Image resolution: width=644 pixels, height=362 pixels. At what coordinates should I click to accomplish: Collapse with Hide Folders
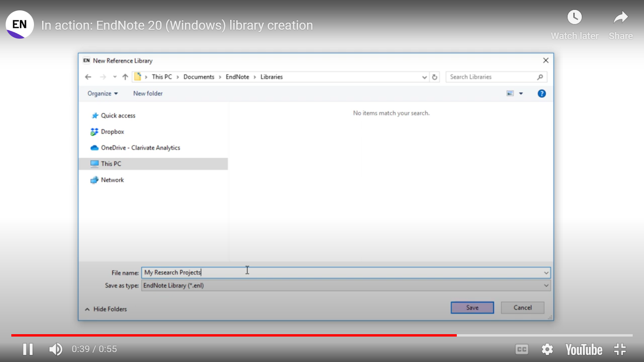pyautogui.click(x=106, y=309)
